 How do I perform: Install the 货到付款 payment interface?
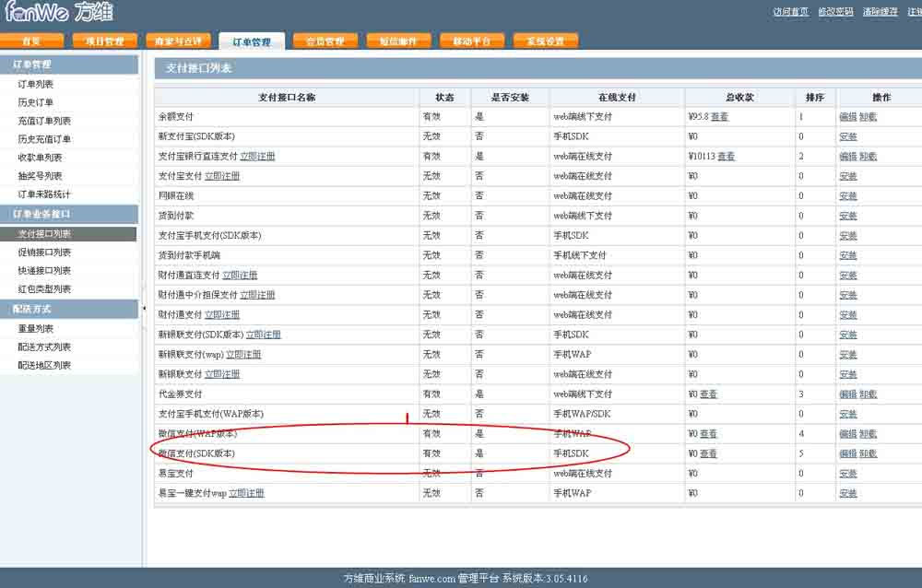848,216
